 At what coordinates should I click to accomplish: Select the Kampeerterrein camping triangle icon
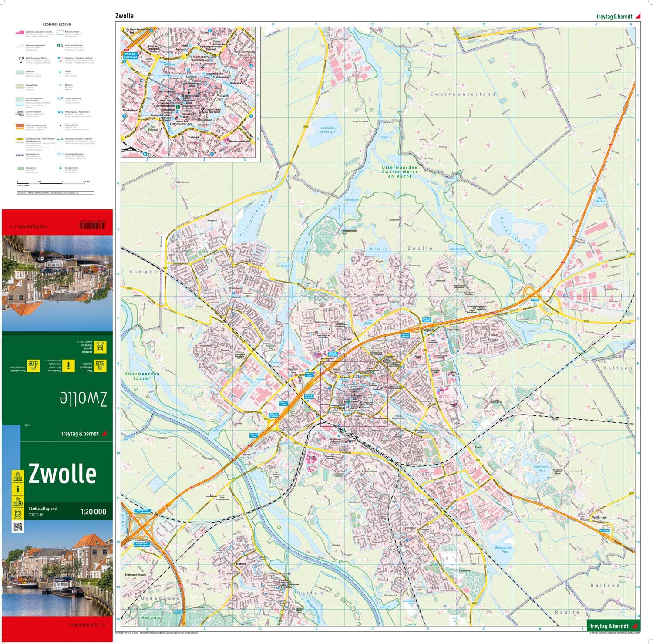click(61, 167)
